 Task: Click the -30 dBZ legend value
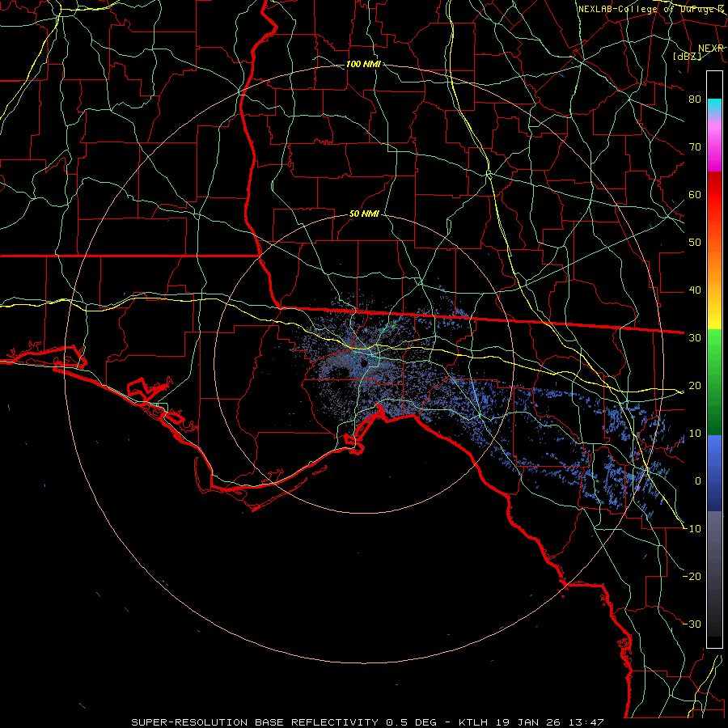[692, 624]
